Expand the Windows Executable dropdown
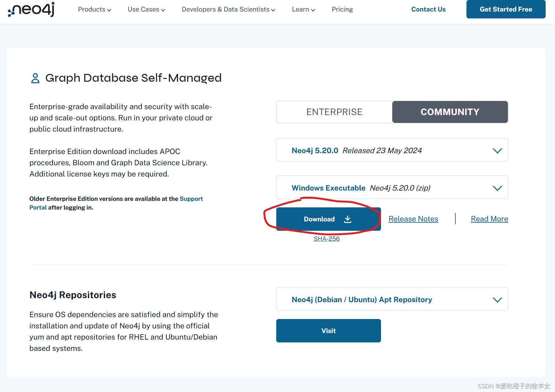Viewport: 555px width, 392px height. click(x=392, y=187)
